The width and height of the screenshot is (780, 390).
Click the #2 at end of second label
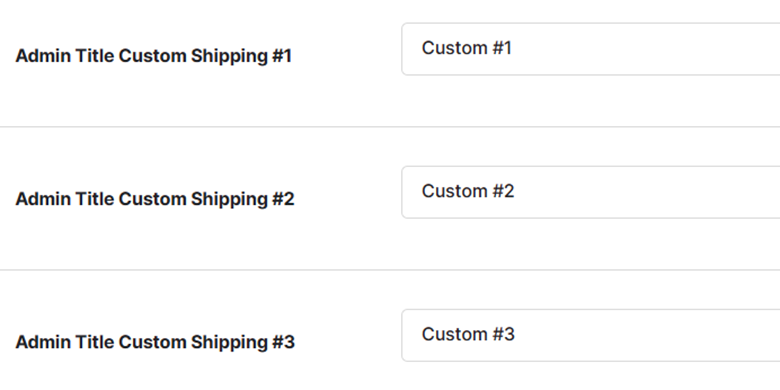pyautogui.click(x=283, y=199)
